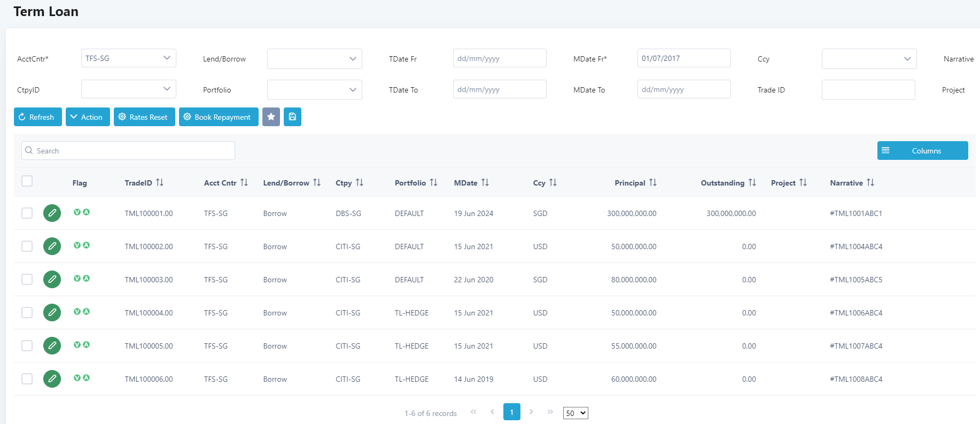The image size is (980, 424).
Task: Open the page size selector showing 50
Action: (x=575, y=413)
